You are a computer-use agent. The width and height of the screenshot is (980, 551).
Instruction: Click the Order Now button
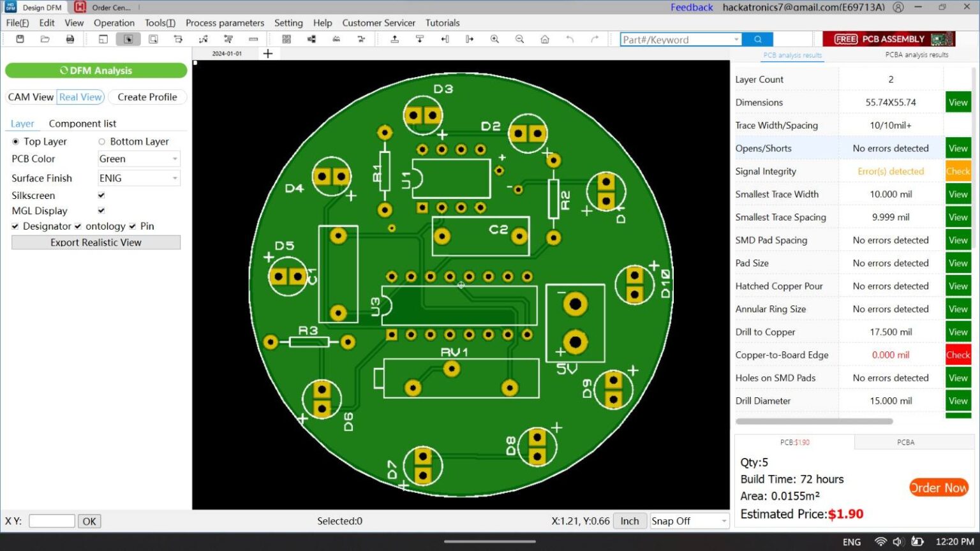point(939,487)
